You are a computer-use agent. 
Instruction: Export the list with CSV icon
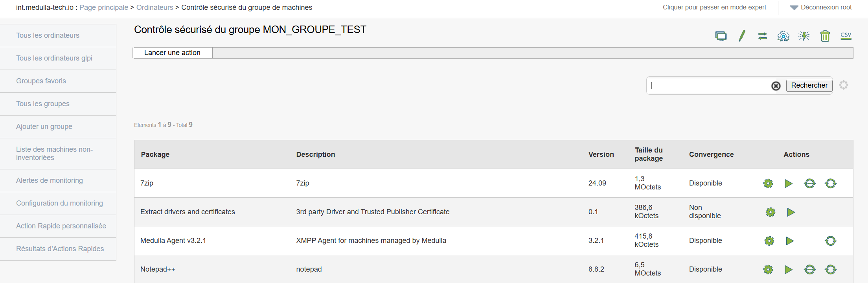point(846,36)
